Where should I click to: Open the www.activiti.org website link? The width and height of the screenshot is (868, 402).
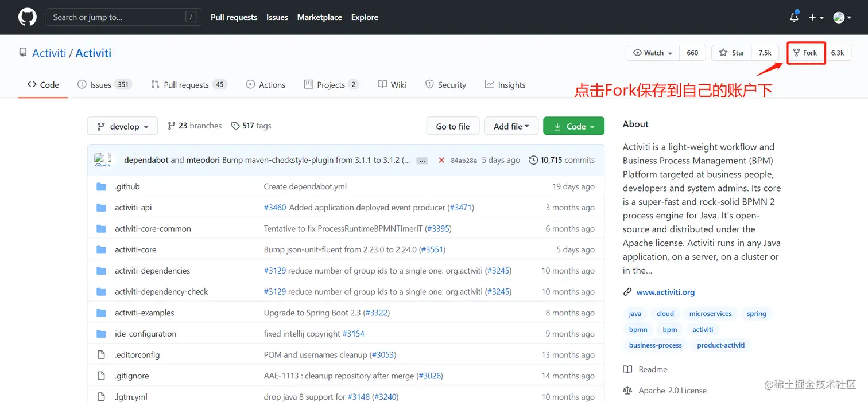[665, 292]
